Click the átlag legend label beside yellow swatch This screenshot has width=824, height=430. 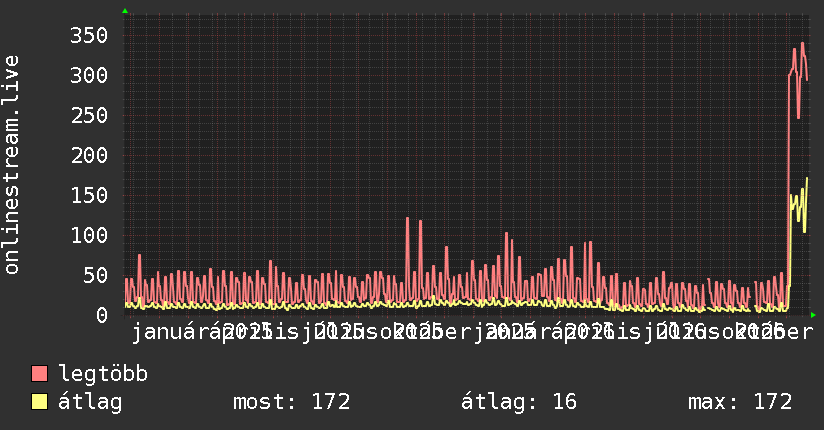click(90, 402)
